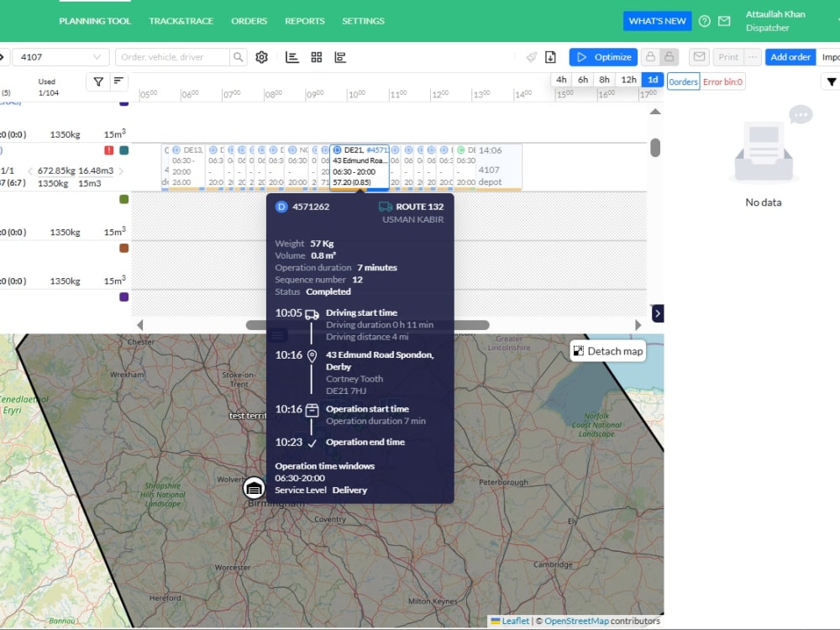The image size is (840, 630).
Task: Click the eraser clear icon
Action: pyautogui.click(x=532, y=57)
